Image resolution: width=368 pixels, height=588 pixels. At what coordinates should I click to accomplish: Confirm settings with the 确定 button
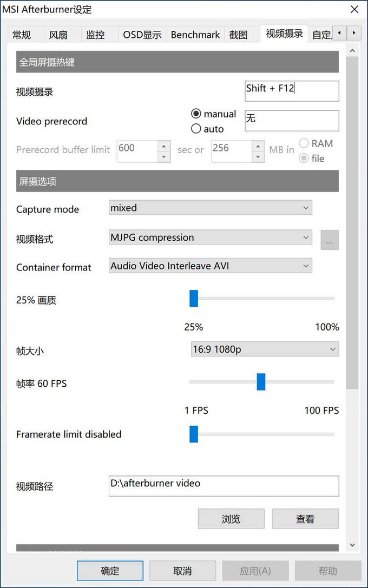click(x=110, y=571)
